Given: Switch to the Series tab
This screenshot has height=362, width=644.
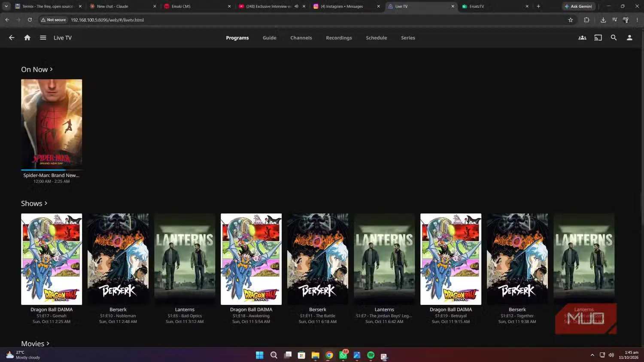Looking at the screenshot, I should (408, 38).
